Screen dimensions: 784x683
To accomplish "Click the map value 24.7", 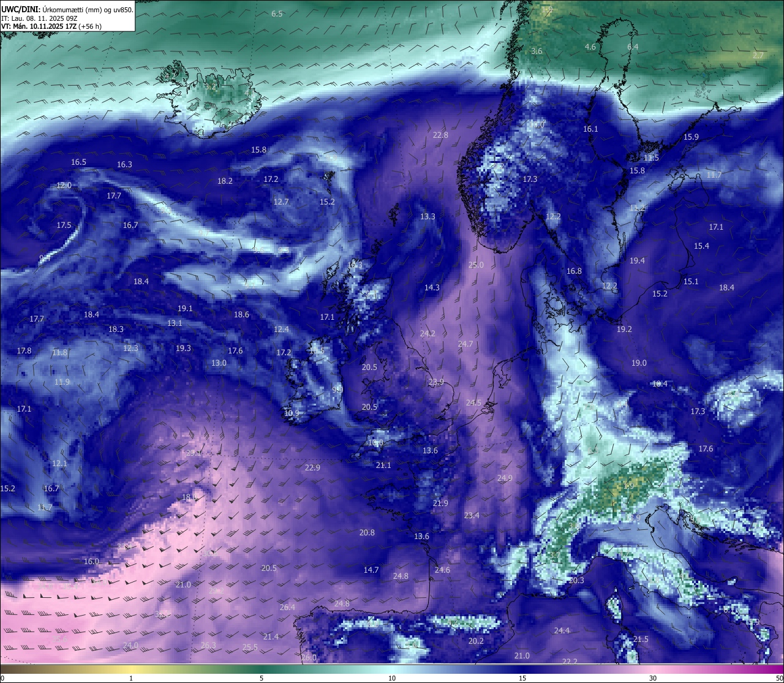I will (466, 344).
